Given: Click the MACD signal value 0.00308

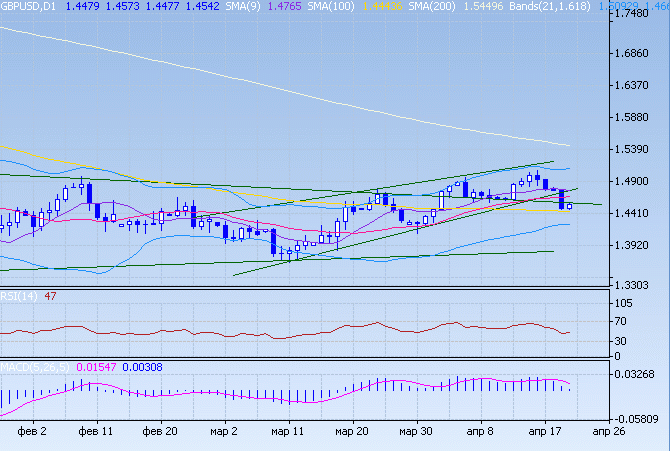Looking at the screenshot, I should click(x=141, y=367).
